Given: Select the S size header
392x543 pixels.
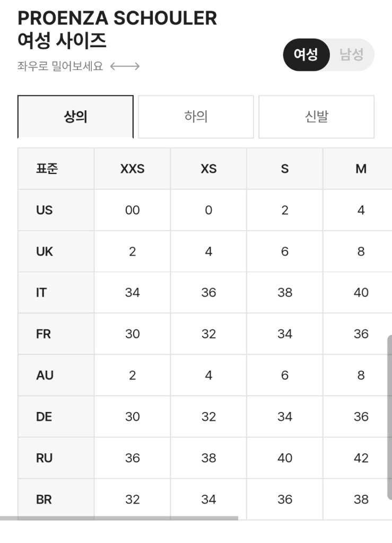Looking at the screenshot, I should click(x=284, y=168).
